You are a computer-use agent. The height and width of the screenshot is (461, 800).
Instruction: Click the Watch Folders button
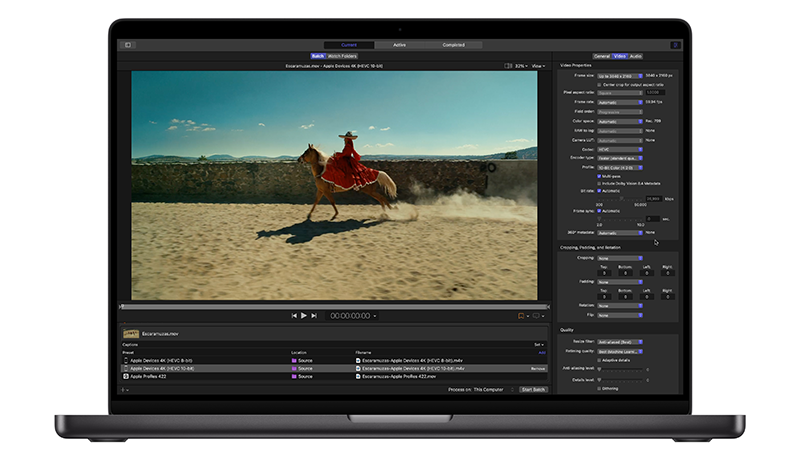(x=343, y=56)
